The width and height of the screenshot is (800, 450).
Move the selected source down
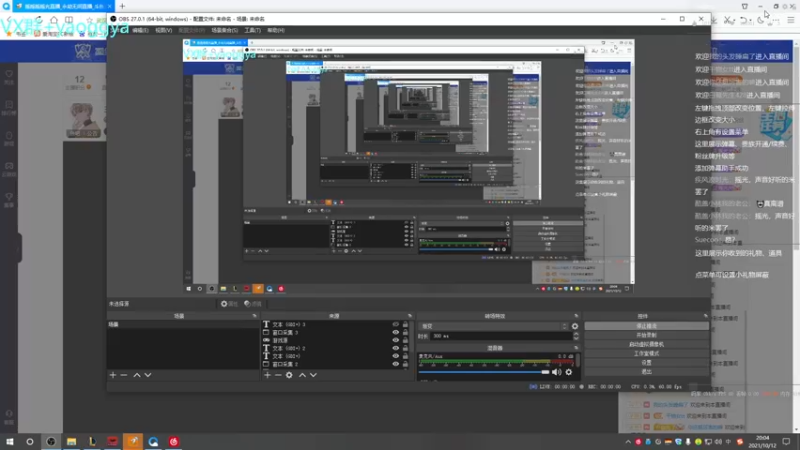coord(313,375)
